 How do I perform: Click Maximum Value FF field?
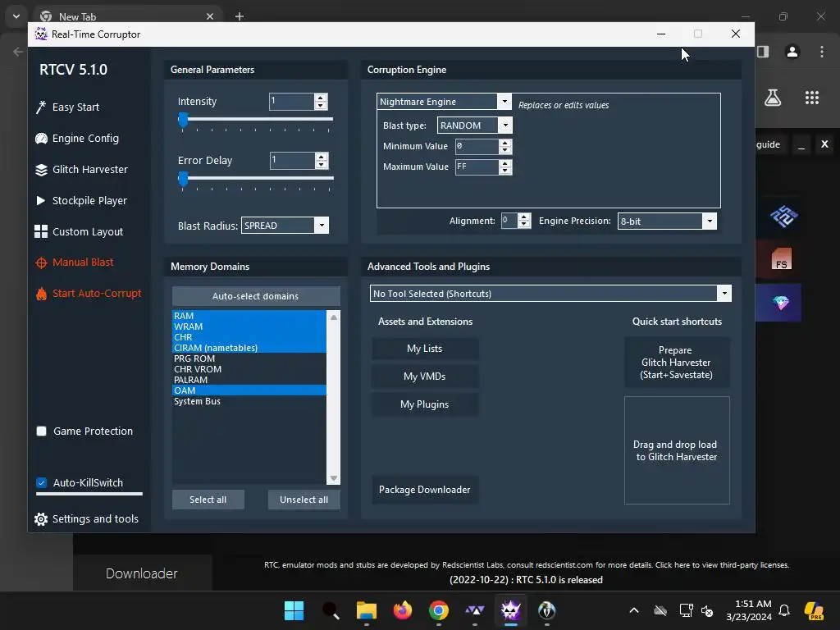click(477, 167)
